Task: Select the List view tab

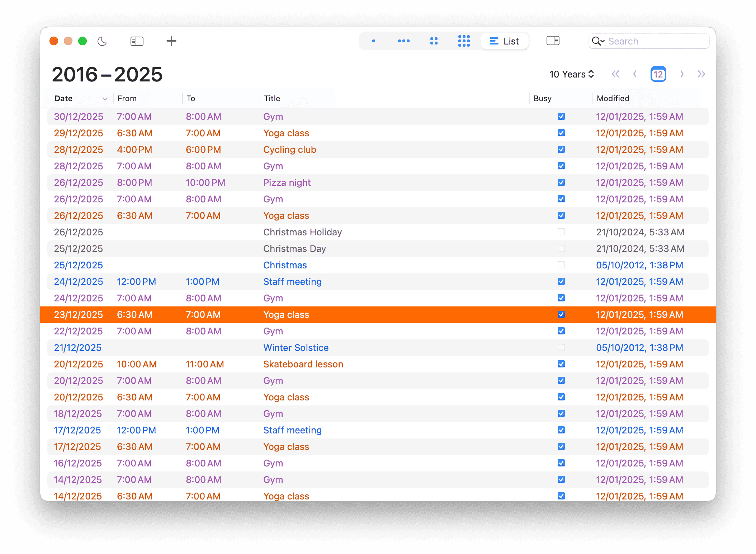Action: pyautogui.click(x=504, y=41)
